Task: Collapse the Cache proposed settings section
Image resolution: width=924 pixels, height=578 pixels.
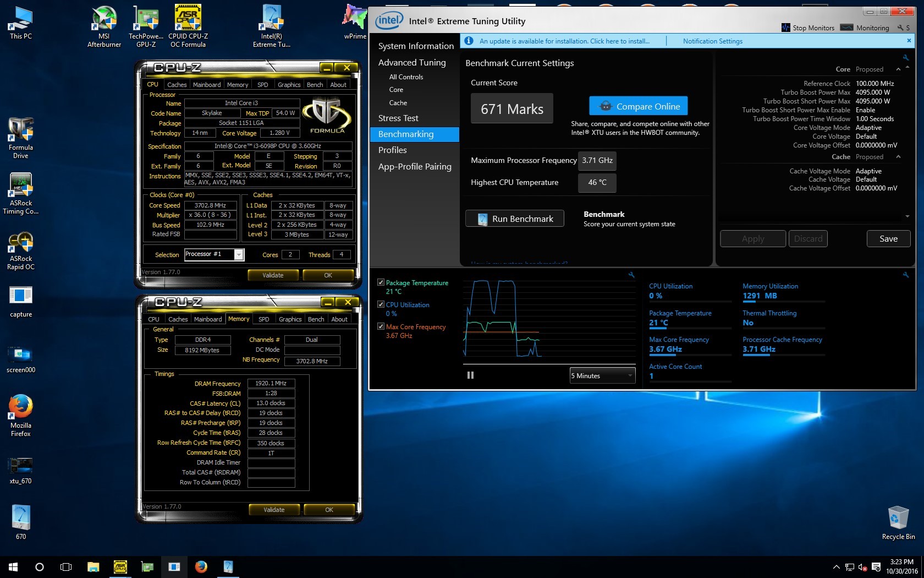Action: [x=898, y=157]
